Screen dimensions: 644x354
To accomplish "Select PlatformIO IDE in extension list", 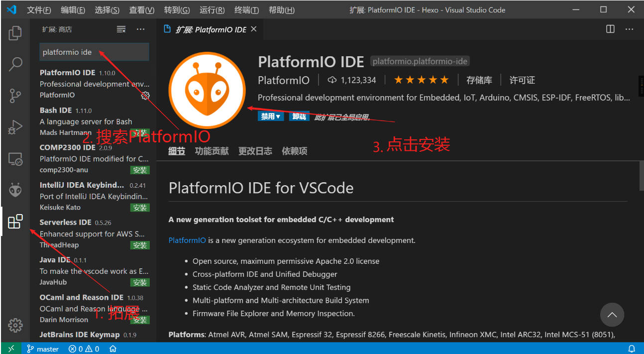I will [93, 84].
